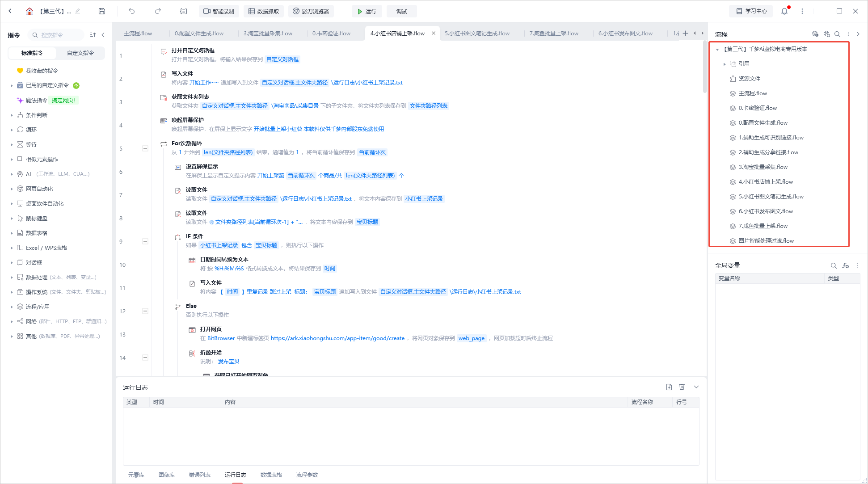Click the undo arrow icon
The width and height of the screenshot is (868, 484).
click(x=131, y=11)
